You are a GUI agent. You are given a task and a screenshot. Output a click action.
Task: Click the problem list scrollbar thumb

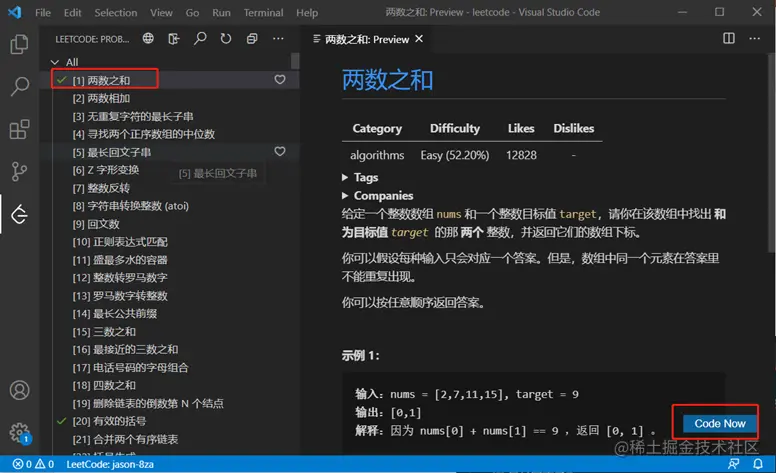coord(295,61)
